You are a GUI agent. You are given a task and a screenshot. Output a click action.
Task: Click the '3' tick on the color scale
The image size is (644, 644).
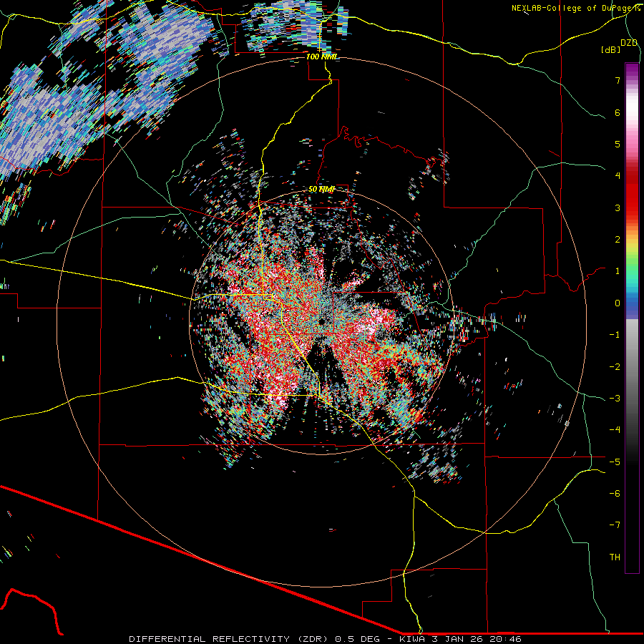(618, 208)
